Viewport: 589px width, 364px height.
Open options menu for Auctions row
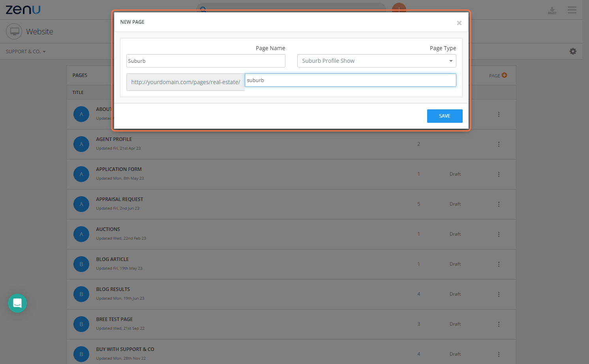pos(499,234)
